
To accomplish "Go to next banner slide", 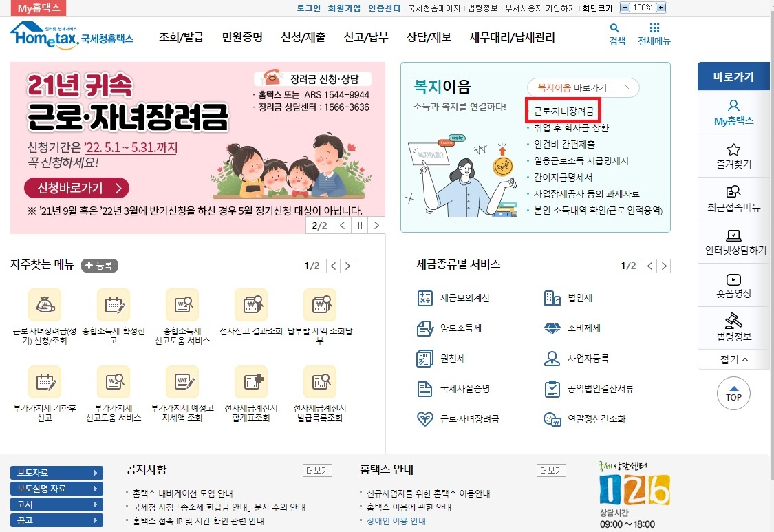I will [x=376, y=225].
